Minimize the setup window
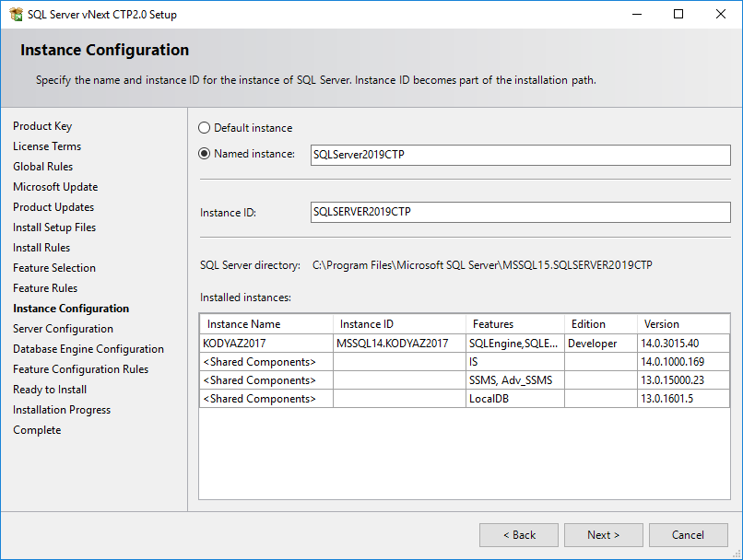 point(637,14)
